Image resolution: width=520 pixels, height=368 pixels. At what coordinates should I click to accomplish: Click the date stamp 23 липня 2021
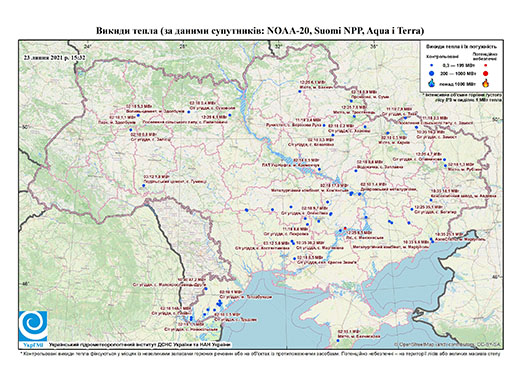click(x=54, y=57)
